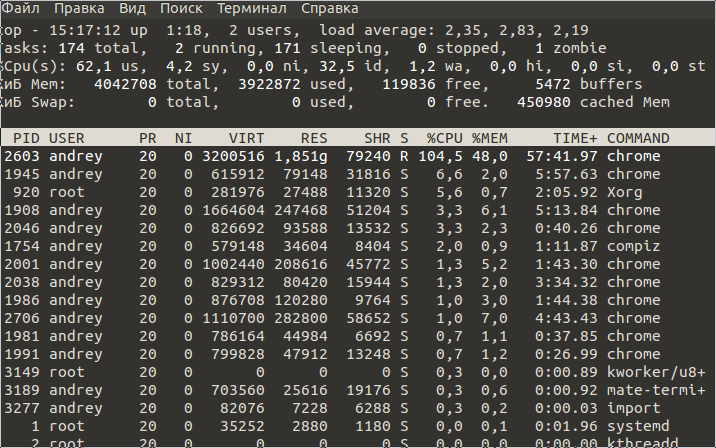Select PID 1754 process row
The image size is (716, 448).
(x=358, y=246)
